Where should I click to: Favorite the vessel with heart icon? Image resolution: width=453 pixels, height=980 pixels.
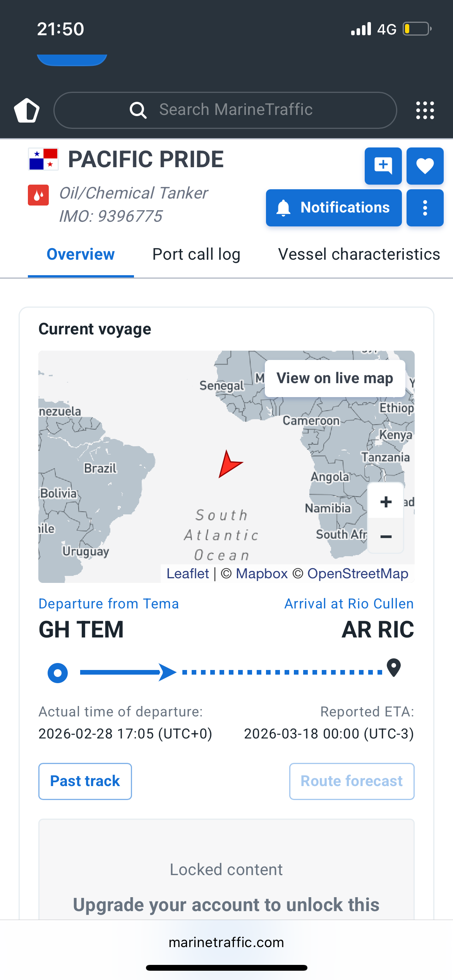tap(425, 166)
